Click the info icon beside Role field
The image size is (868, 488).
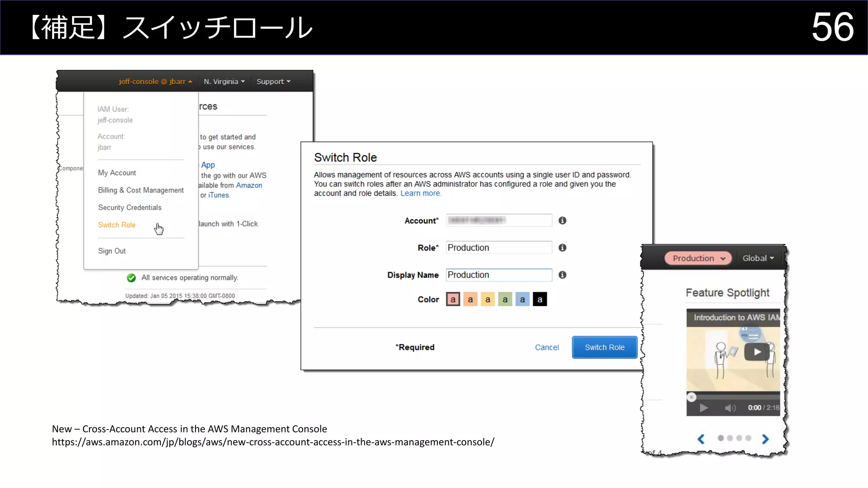coord(562,247)
